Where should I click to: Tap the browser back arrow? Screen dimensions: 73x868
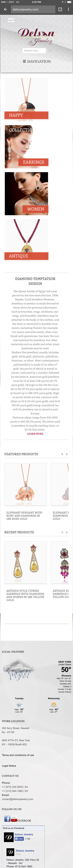pyautogui.click(x=5, y=9)
